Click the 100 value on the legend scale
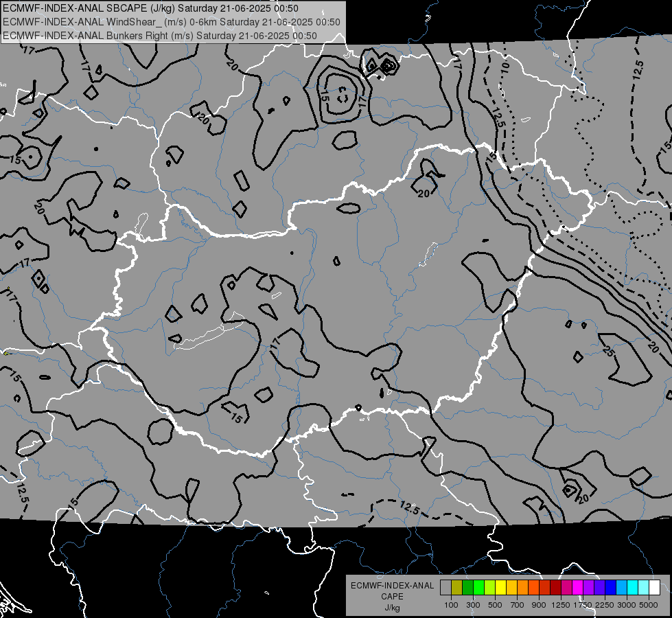The width and height of the screenshot is (672, 618). [x=451, y=605]
